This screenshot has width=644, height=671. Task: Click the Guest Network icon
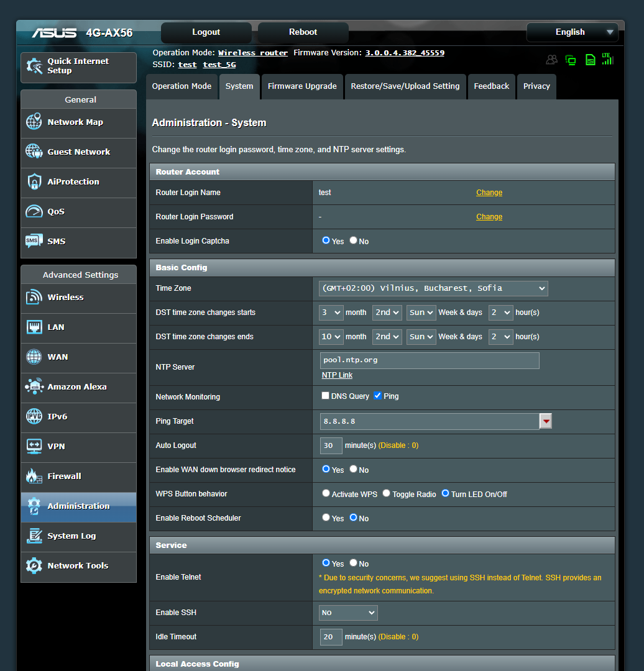click(x=34, y=152)
